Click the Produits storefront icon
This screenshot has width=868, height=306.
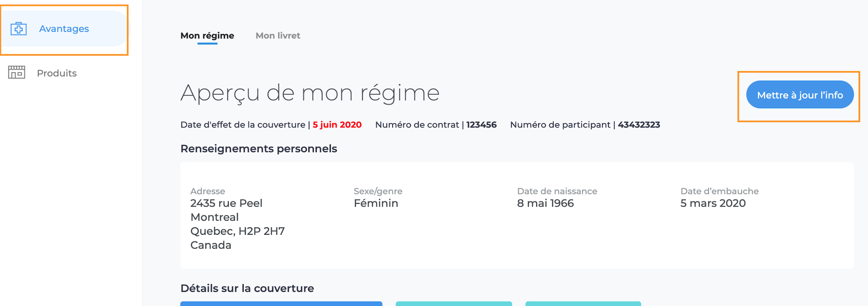[x=17, y=72]
